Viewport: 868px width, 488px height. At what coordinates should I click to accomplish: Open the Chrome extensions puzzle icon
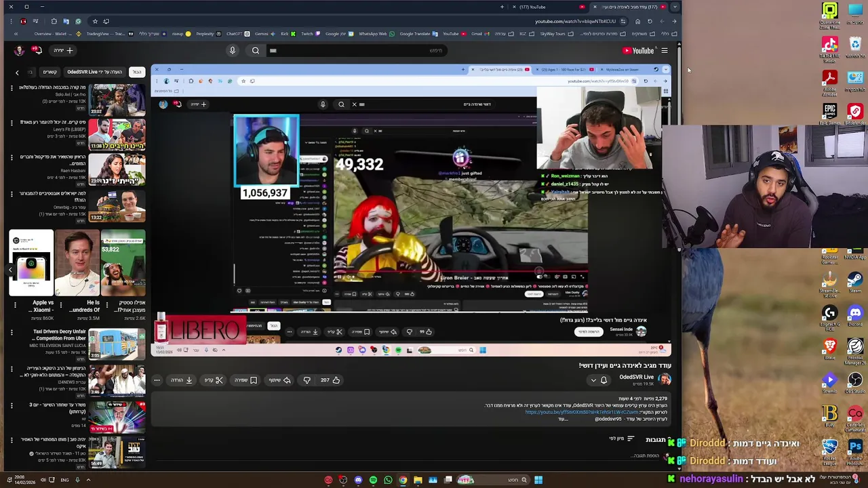click(54, 21)
